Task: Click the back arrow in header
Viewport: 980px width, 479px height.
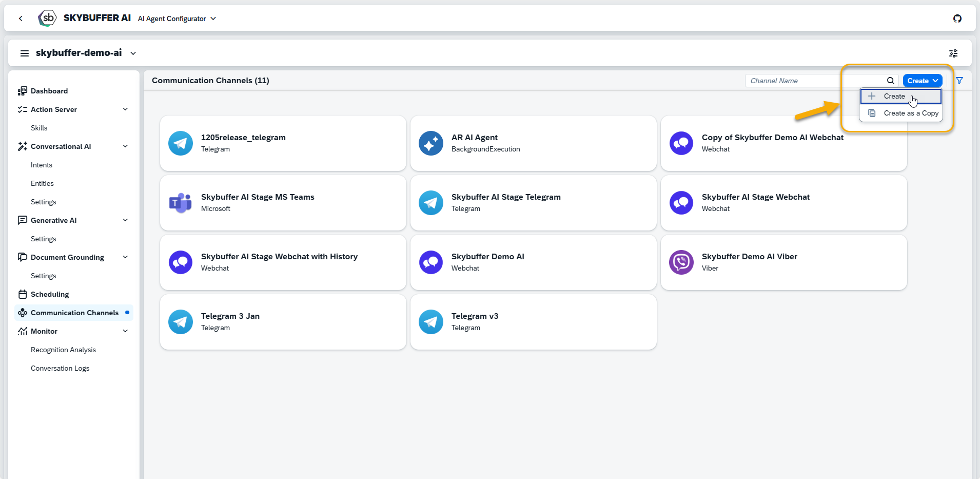Action: tap(21, 18)
